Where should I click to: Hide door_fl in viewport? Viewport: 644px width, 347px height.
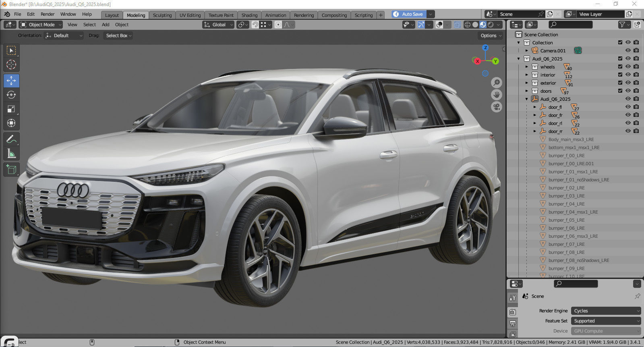[x=628, y=107]
